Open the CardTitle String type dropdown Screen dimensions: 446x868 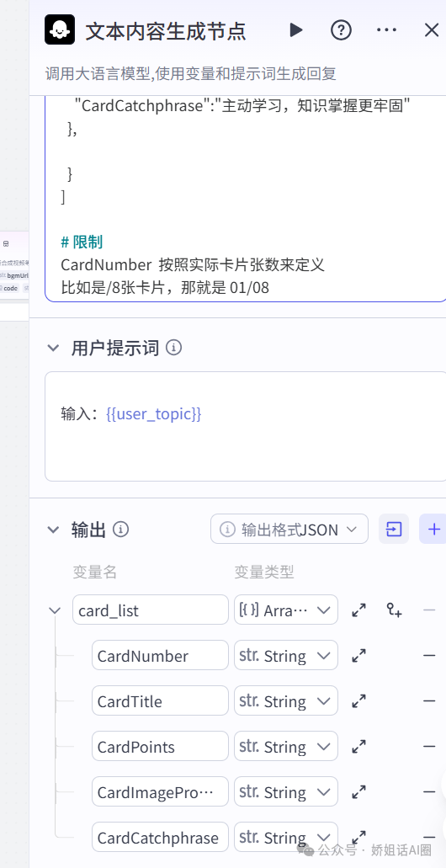click(x=286, y=700)
